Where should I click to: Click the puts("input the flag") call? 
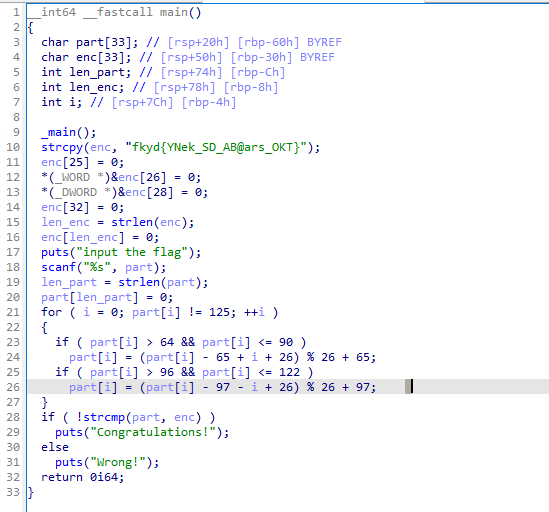[121, 252]
